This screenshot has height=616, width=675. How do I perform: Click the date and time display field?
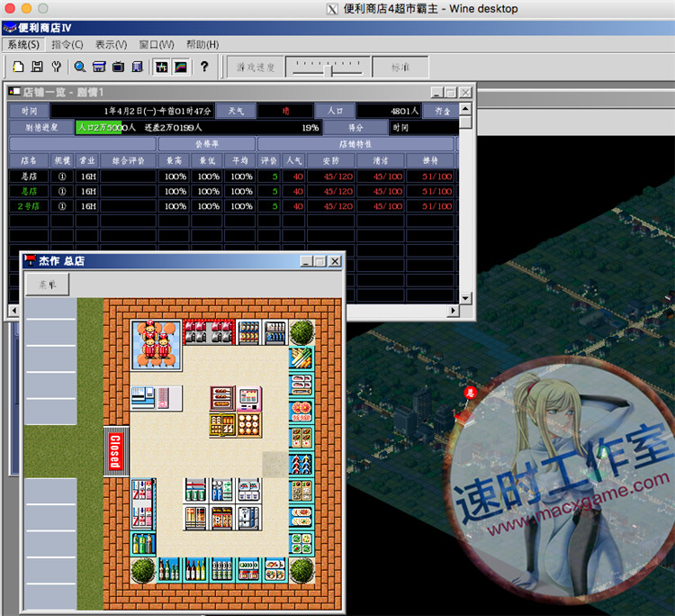[131, 111]
